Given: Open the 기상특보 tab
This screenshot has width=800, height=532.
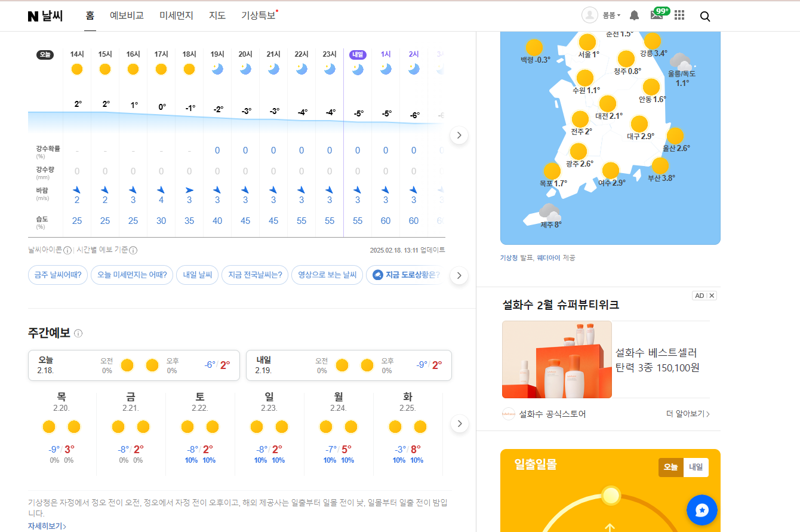Looking at the screenshot, I should pos(259,16).
